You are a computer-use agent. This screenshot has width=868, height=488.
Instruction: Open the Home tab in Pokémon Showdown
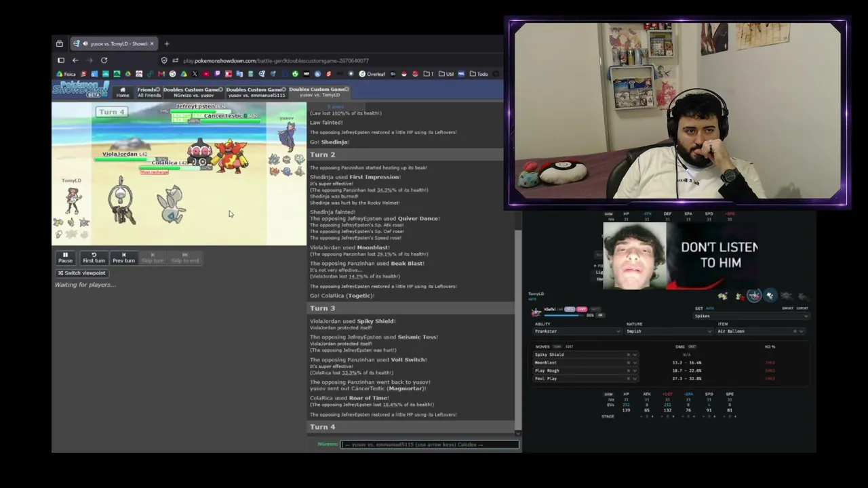click(123, 92)
